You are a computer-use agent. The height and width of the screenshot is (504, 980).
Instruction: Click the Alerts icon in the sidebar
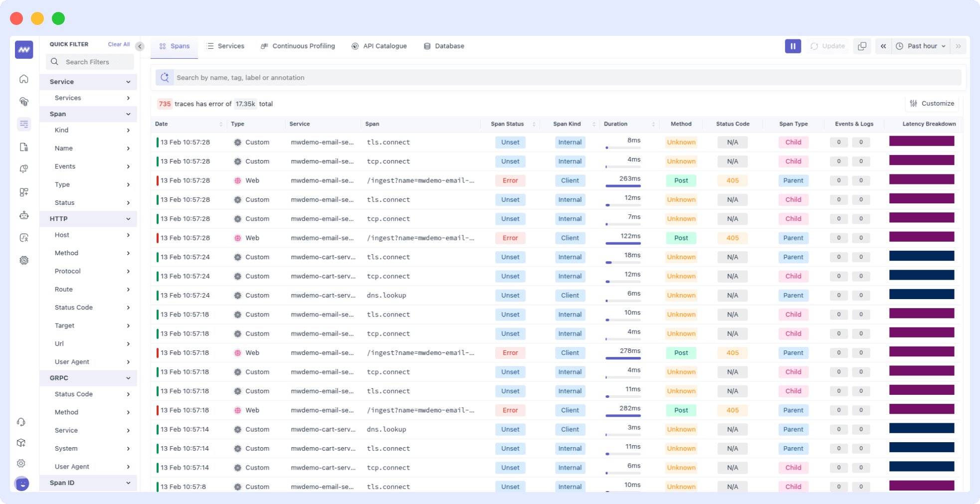(23, 168)
